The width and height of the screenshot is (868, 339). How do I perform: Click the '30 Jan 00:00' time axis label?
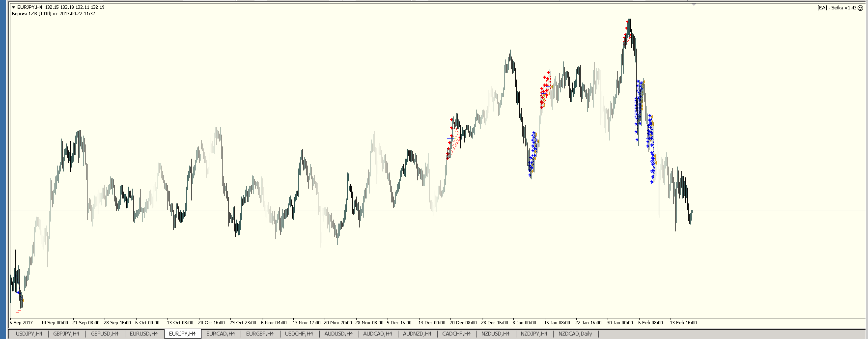[620, 323]
